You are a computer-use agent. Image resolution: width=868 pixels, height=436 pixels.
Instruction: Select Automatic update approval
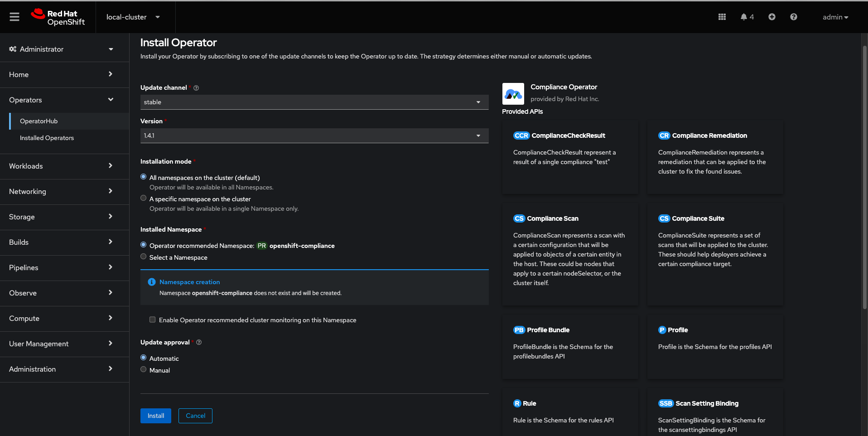click(144, 358)
